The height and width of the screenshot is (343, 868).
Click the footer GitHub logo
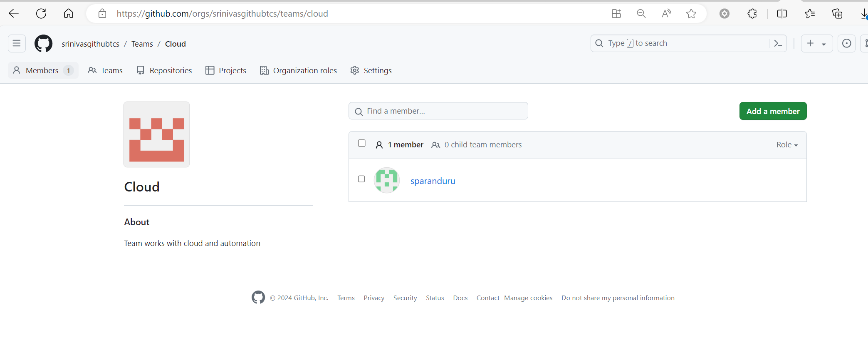point(258,297)
